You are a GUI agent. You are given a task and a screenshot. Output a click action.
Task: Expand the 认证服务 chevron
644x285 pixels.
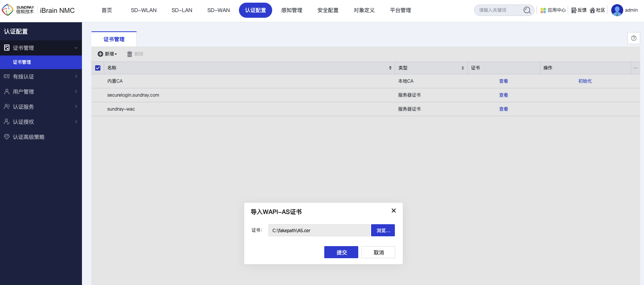[x=76, y=106]
